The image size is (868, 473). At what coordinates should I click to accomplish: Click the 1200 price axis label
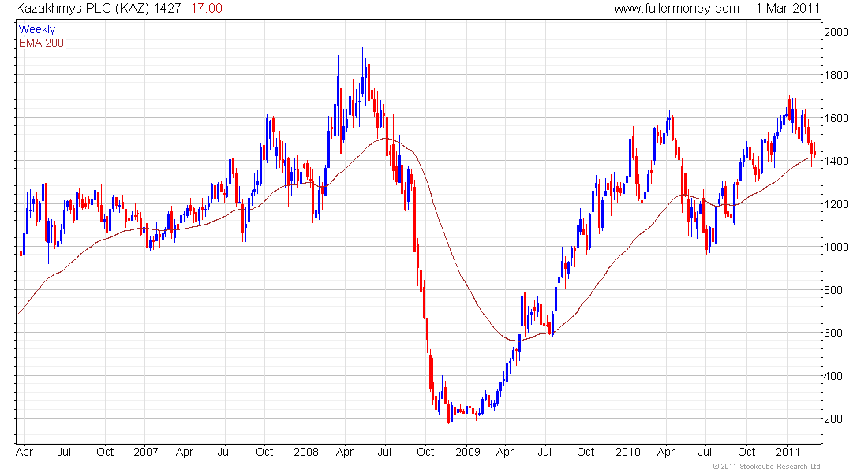pyautogui.click(x=836, y=204)
